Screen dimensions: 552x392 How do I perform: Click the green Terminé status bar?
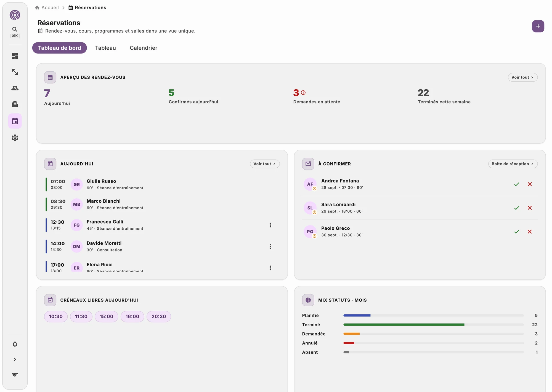click(404, 325)
